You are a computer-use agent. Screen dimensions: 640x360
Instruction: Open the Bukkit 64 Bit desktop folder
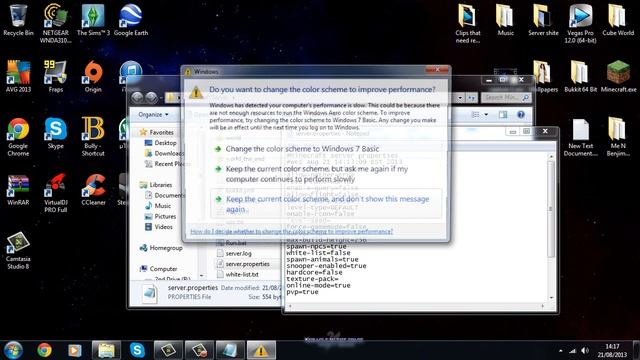580,77
